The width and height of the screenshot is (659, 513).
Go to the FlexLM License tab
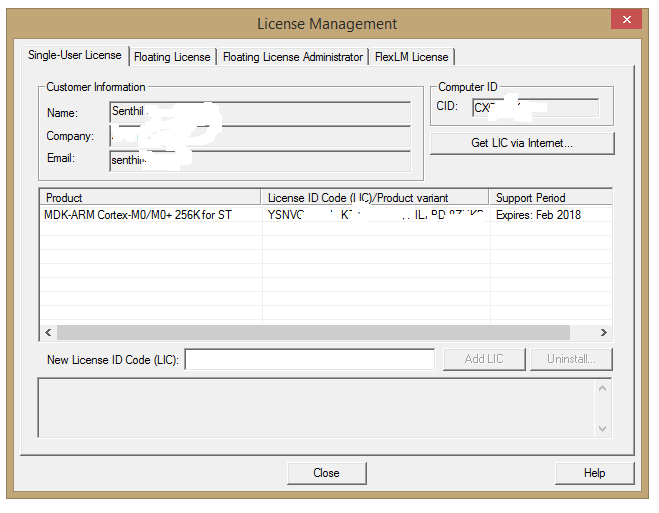coord(411,57)
